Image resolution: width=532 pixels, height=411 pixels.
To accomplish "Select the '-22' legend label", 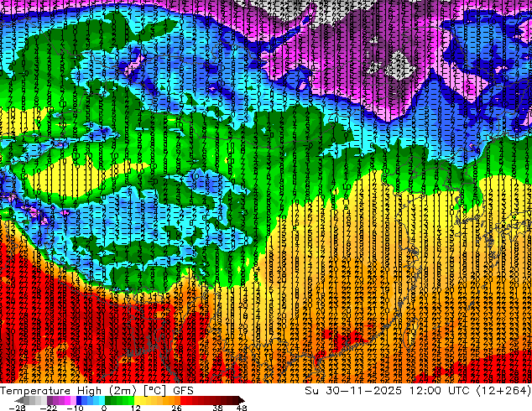I will [x=49, y=408].
